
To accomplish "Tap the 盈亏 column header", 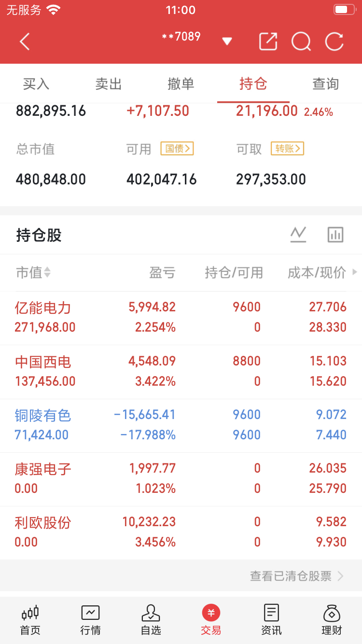I will tap(162, 273).
